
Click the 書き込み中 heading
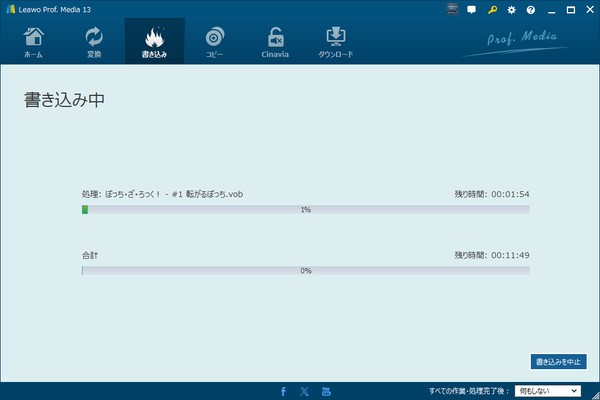coord(64,100)
